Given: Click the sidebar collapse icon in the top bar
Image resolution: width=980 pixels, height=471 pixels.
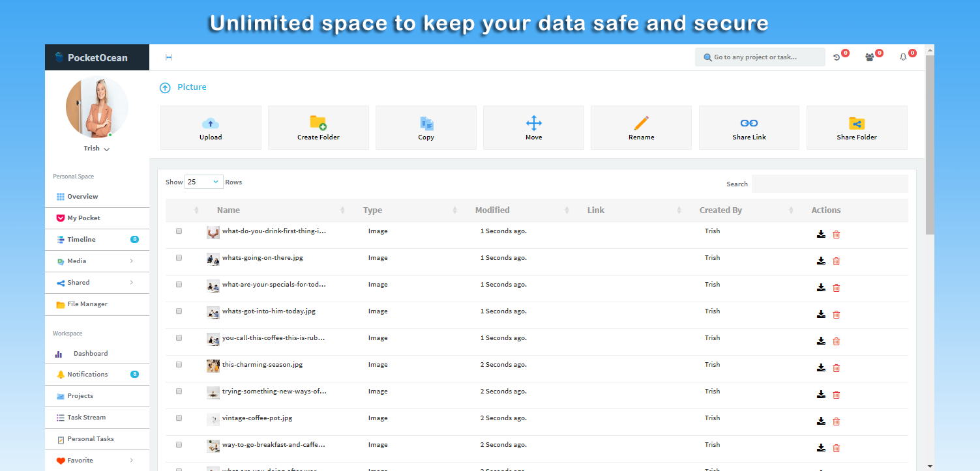Looking at the screenshot, I should pos(169,57).
